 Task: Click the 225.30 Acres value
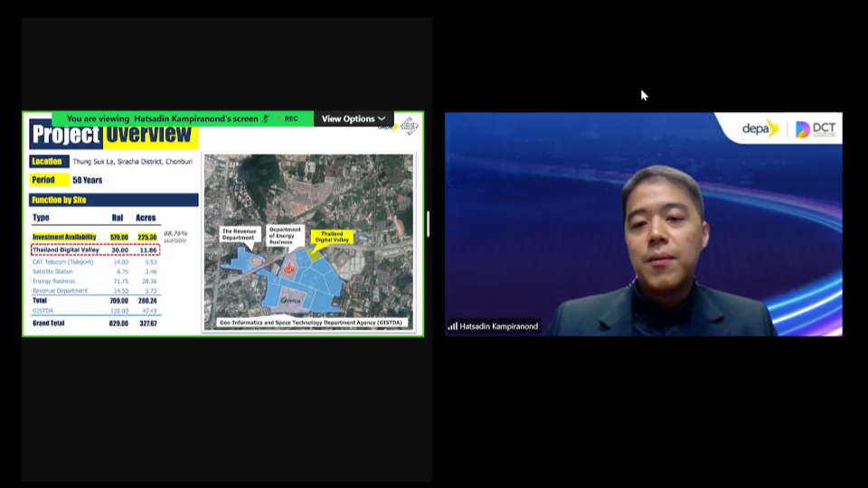tap(147, 237)
